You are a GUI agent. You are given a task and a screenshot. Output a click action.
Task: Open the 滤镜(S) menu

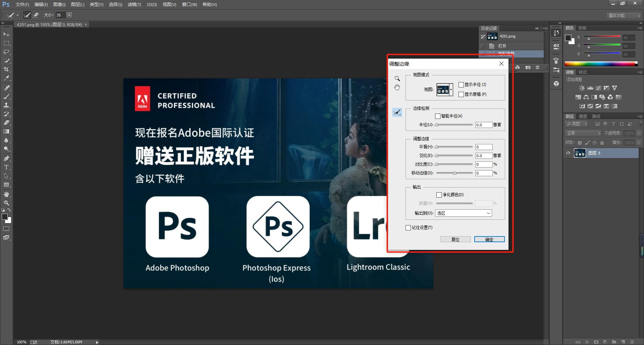pos(134,4)
